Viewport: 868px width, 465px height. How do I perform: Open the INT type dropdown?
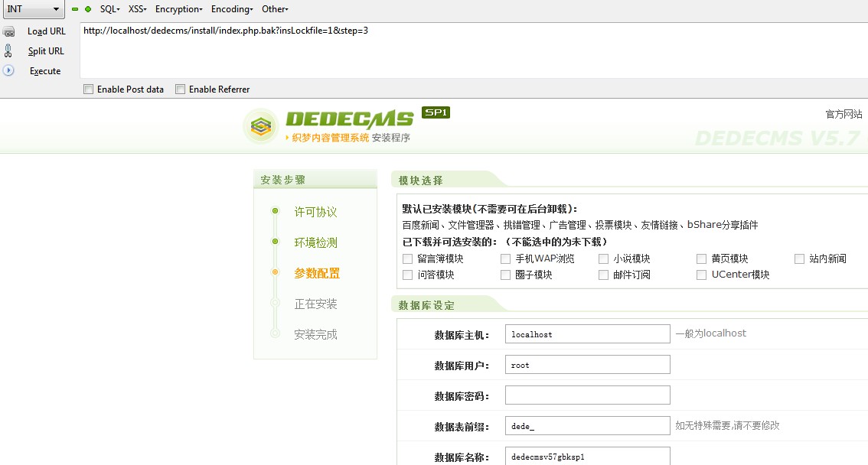click(x=33, y=9)
